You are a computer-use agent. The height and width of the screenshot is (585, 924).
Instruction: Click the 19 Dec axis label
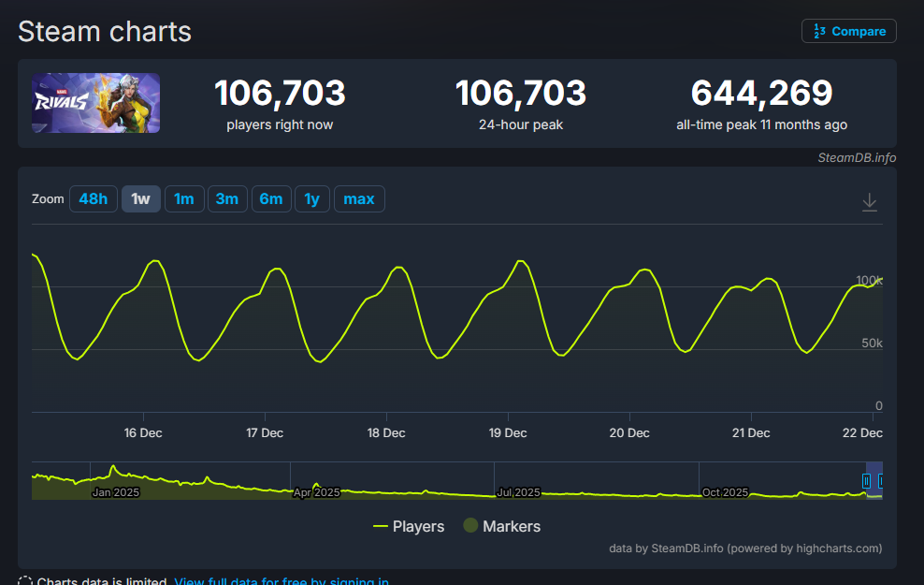508,432
